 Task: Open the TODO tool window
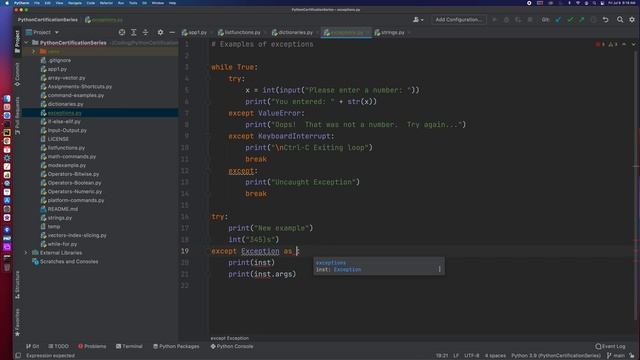[58, 346]
